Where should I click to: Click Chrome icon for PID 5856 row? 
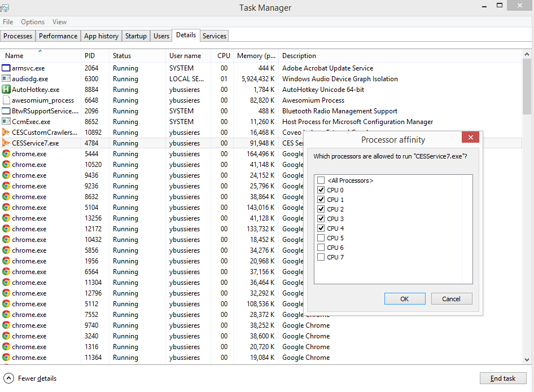pyautogui.click(x=6, y=250)
